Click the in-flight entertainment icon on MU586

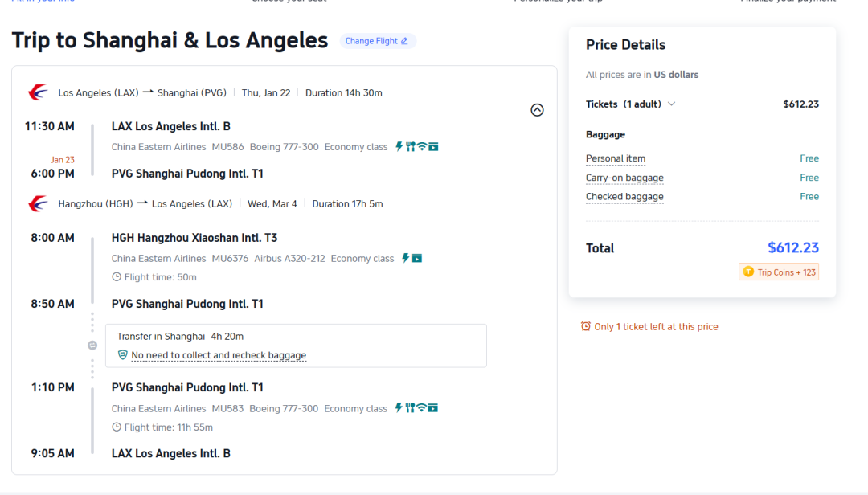(433, 147)
